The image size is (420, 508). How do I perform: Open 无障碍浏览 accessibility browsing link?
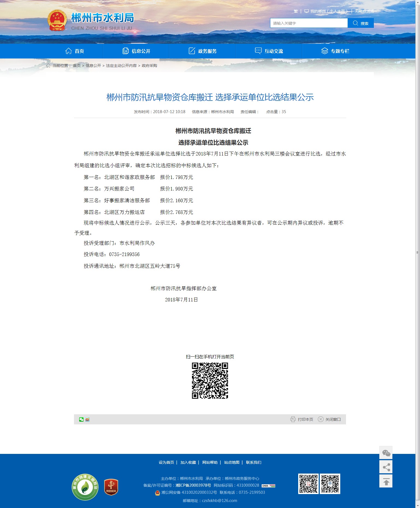364,11
